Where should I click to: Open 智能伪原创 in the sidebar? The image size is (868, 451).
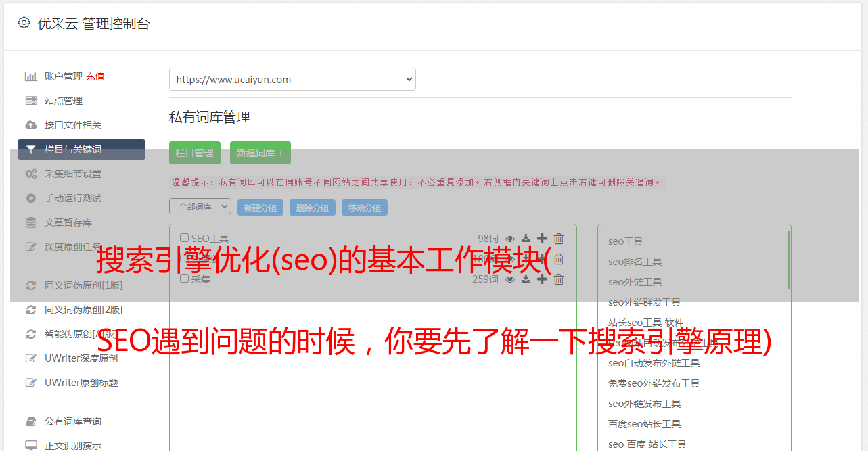[82, 334]
